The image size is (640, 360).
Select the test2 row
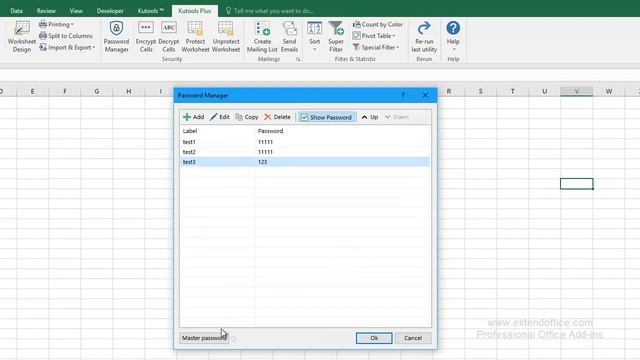click(x=305, y=152)
